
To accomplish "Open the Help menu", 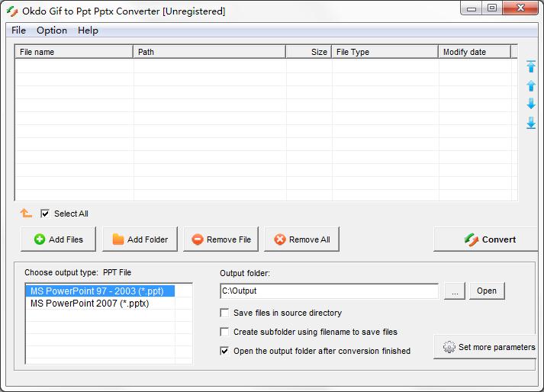I will 88,31.
